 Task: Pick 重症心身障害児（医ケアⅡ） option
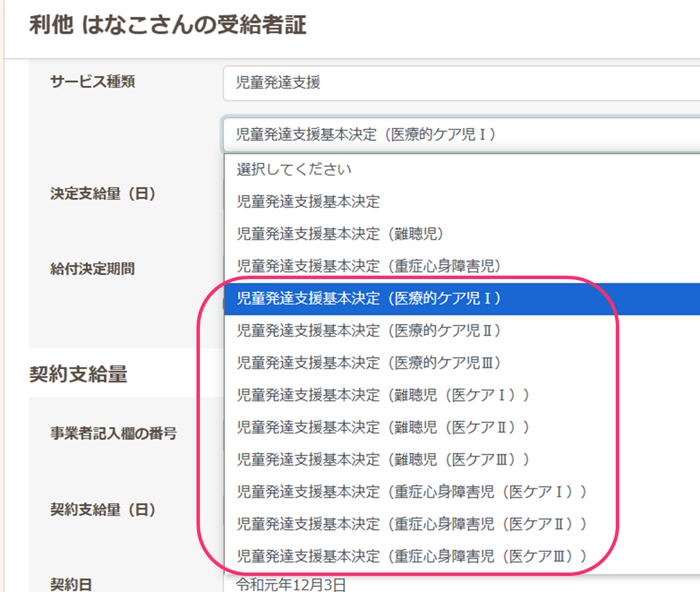tap(411, 524)
